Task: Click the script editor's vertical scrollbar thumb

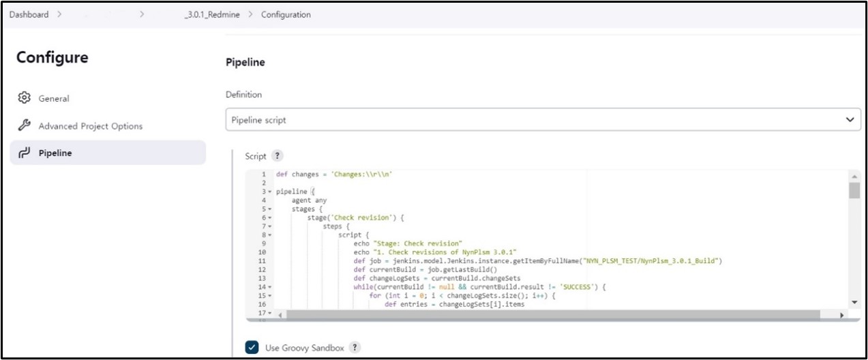Action: [854, 190]
